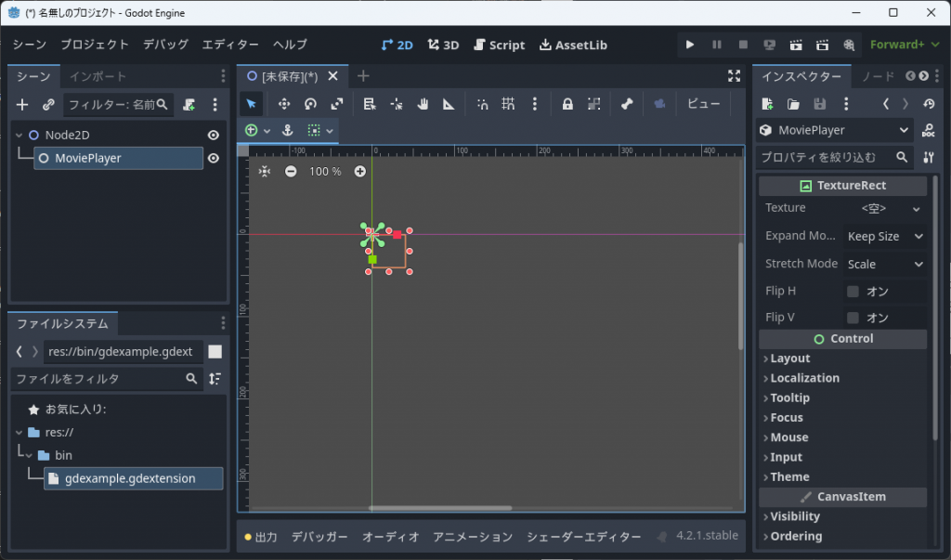Open the ビュー view menu button

coord(704,104)
